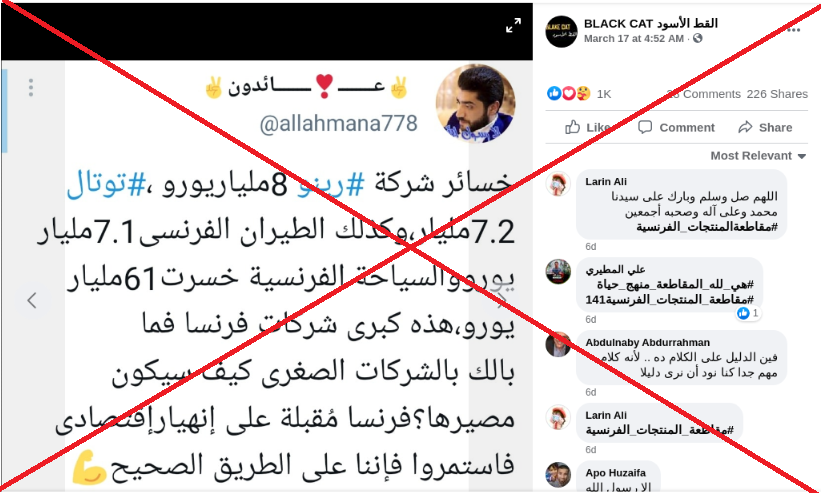Open the allahmana778 profile picture
The width and height of the screenshot is (821, 493).
coord(475,104)
